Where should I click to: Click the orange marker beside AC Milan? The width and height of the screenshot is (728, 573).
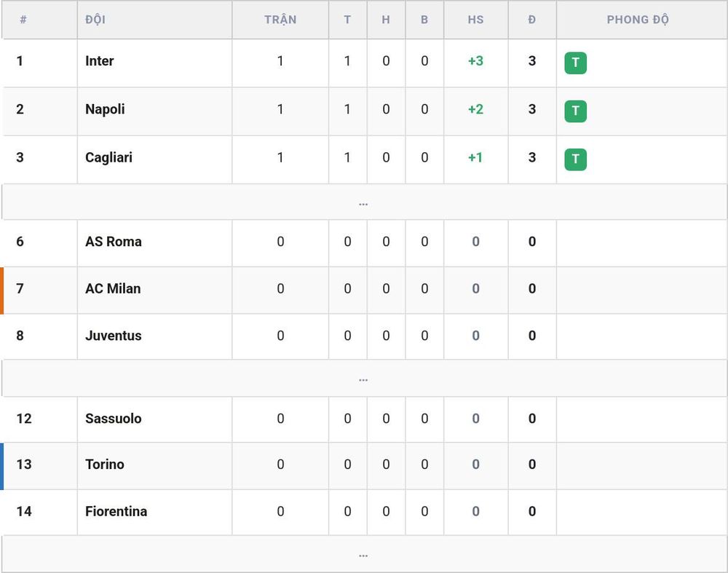click(2, 291)
